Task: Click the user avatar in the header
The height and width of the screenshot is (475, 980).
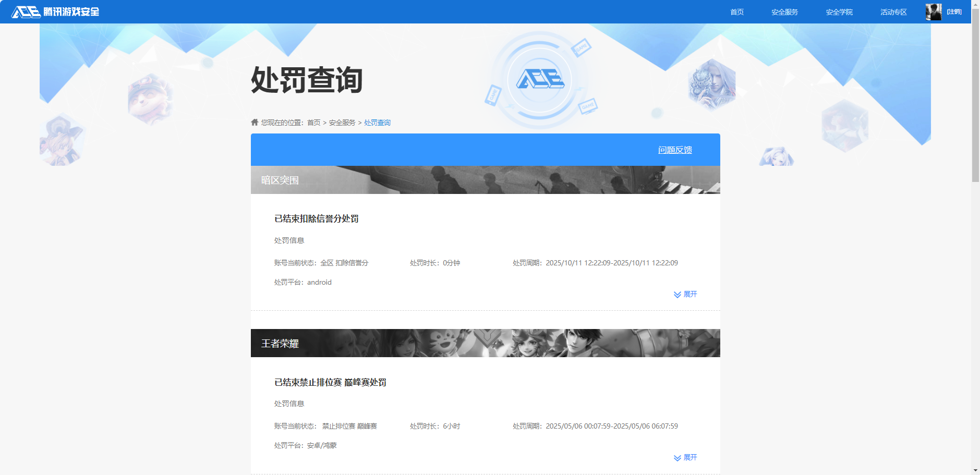Action: [x=934, y=12]
